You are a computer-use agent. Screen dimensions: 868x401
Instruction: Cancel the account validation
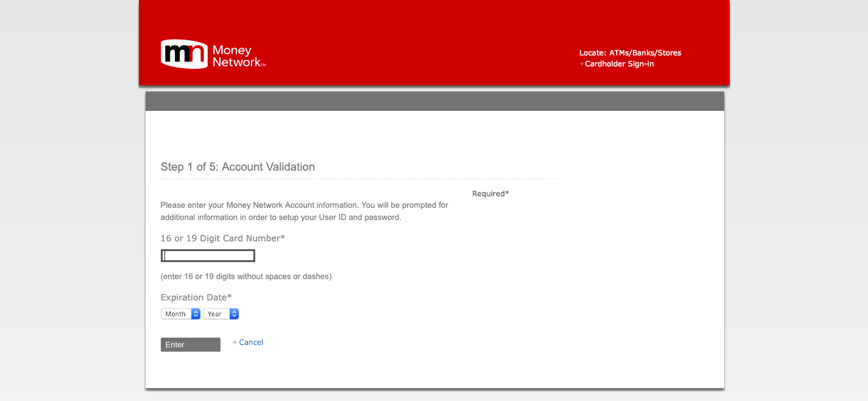(251, 342)
